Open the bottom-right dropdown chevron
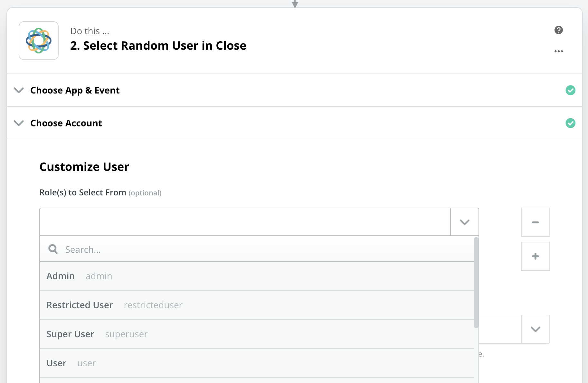The height and width of the screenshot is (383, 588). 536,329
